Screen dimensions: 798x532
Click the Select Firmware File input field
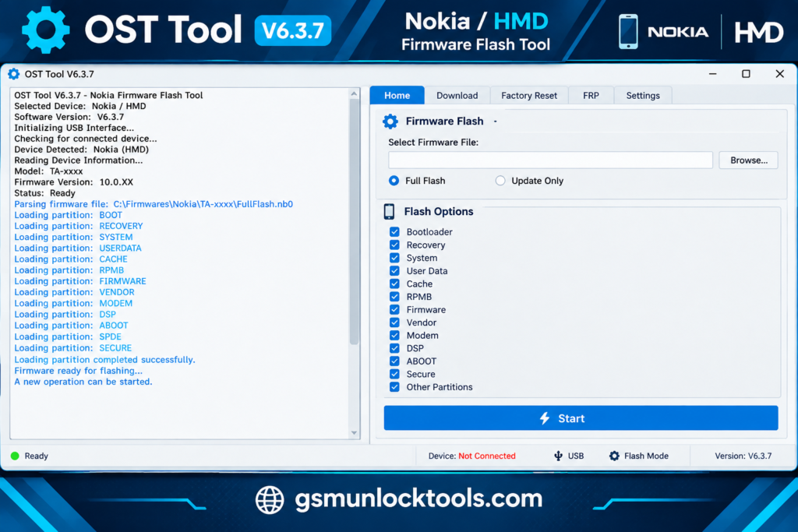pyautogui.click(x=550, y=160)
